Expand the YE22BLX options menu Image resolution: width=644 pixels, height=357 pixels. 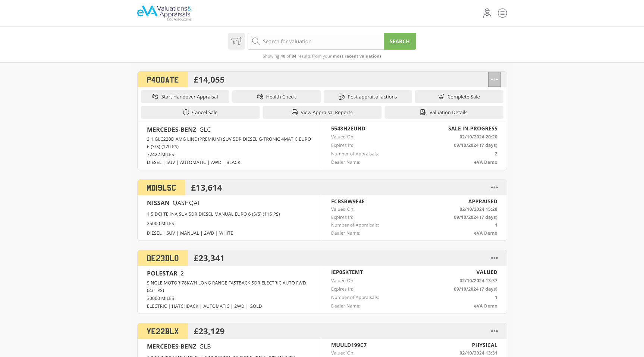pos(494,331)
